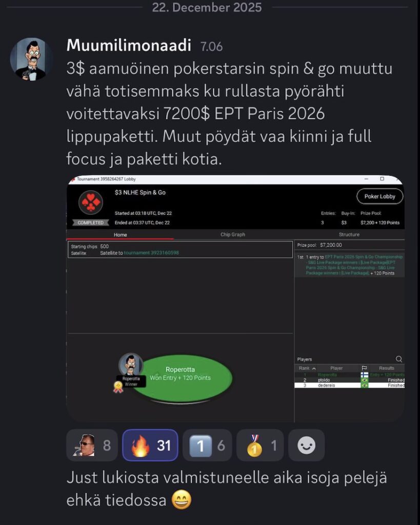Open Muumilimonaadi's profile avatar

coord(31,59)
